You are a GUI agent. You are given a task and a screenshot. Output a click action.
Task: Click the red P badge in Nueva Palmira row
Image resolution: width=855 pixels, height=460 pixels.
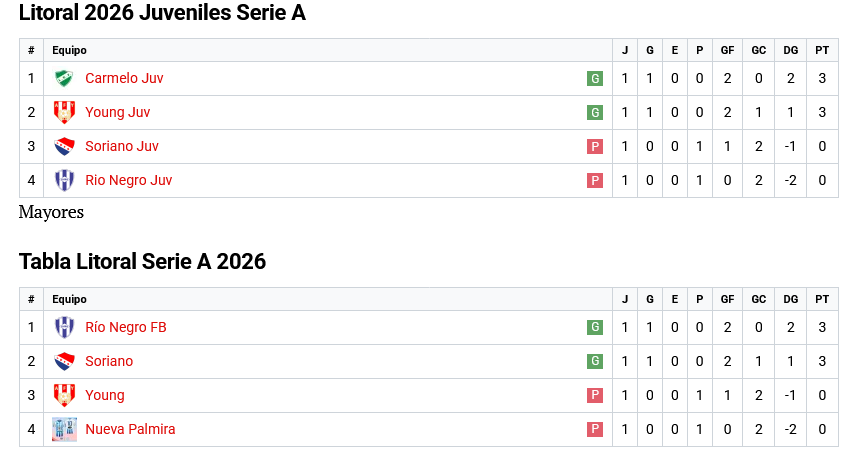[595, 430]
